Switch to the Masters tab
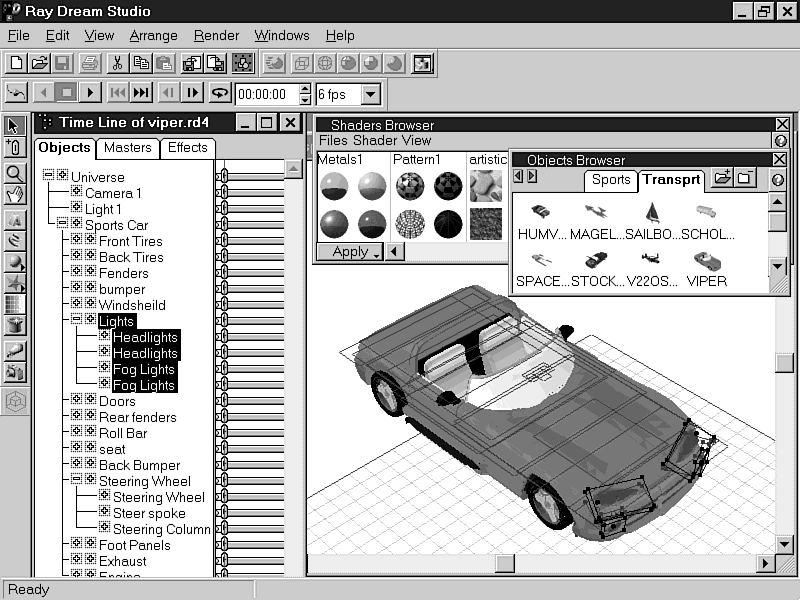800x600 pixels. 128,148
